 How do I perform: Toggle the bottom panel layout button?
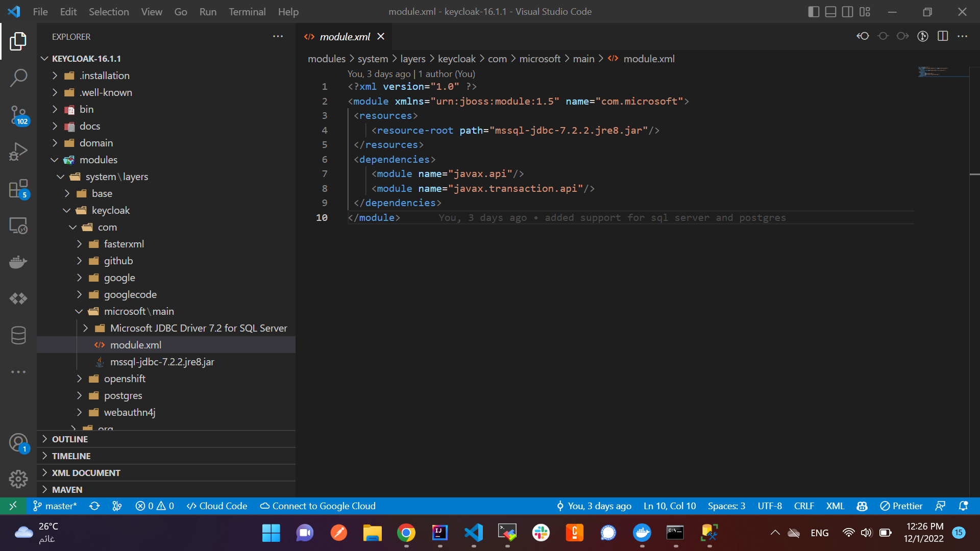coord(830,12)
